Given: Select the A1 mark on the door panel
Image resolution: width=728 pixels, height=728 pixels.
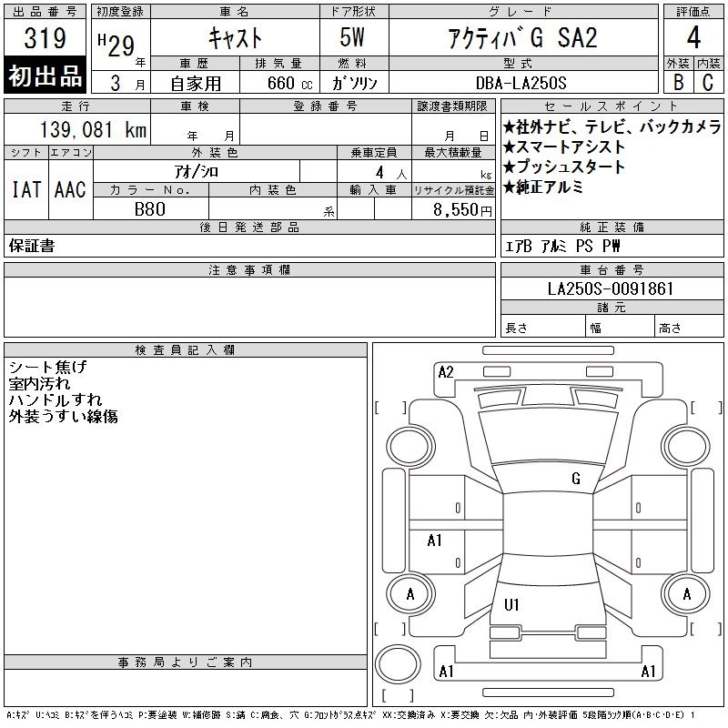Looking at the screenshot, I should point(434,541).
